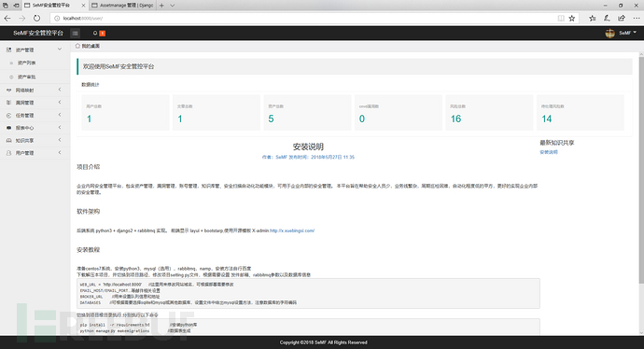Expand the 任务管理 menu chevron

(60, 115)
